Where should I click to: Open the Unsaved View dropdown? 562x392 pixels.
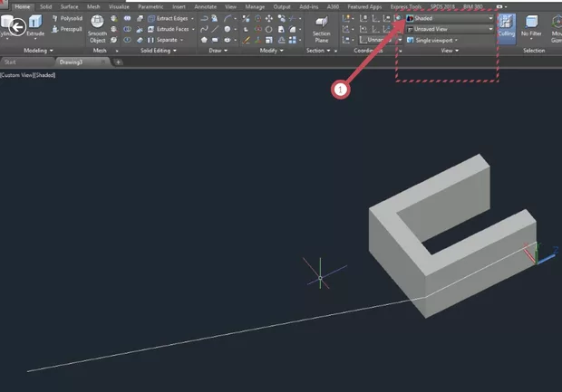(451, 29)
